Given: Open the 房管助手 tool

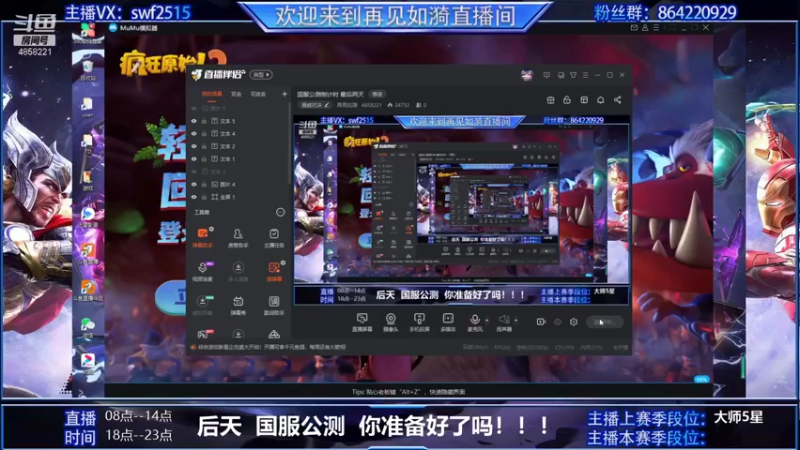Looking at the screenshot, I should click(238, 238).
